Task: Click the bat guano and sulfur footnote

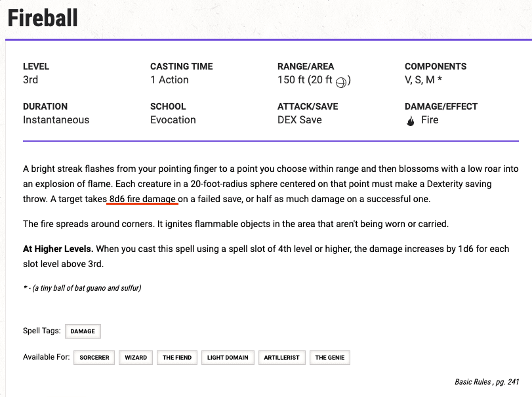Action: (82, 288)
